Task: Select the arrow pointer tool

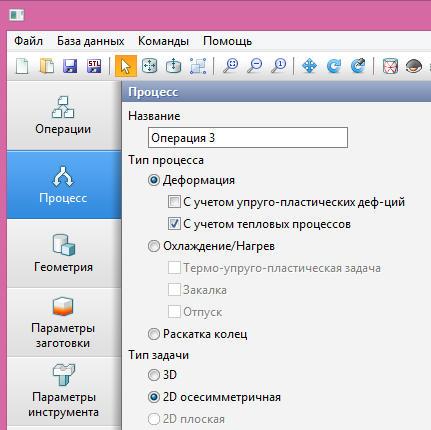Action: [126, 66]
